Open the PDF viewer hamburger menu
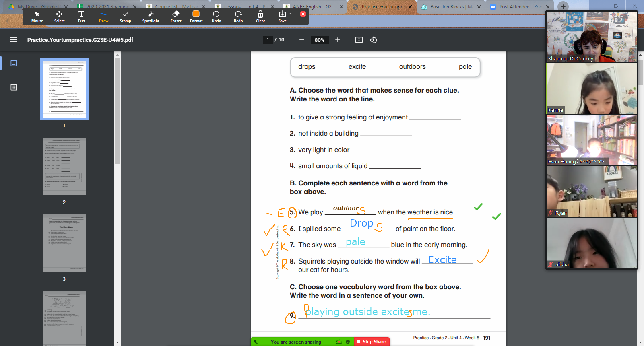The width and height of the screenshot is (644, 346). click(x=14, y=40)
